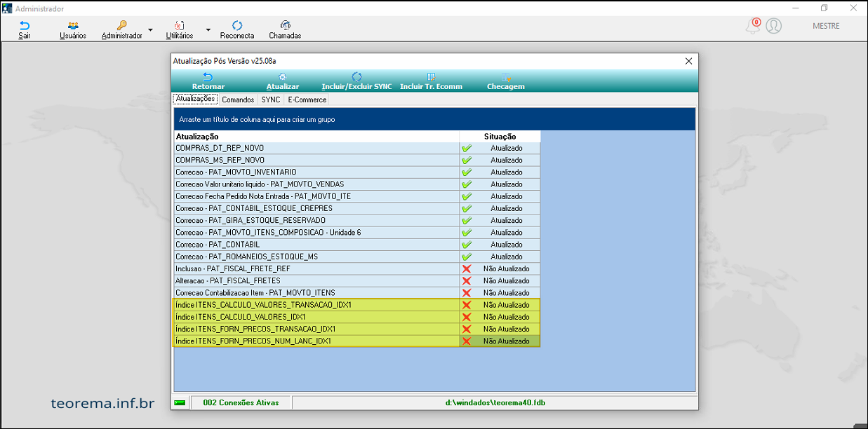Click Incluir/Excluir SYNC icon

point(356,78)
